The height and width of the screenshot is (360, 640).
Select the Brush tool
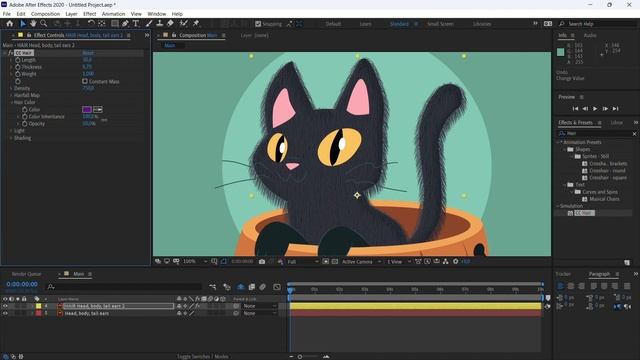tap(149, 24)
